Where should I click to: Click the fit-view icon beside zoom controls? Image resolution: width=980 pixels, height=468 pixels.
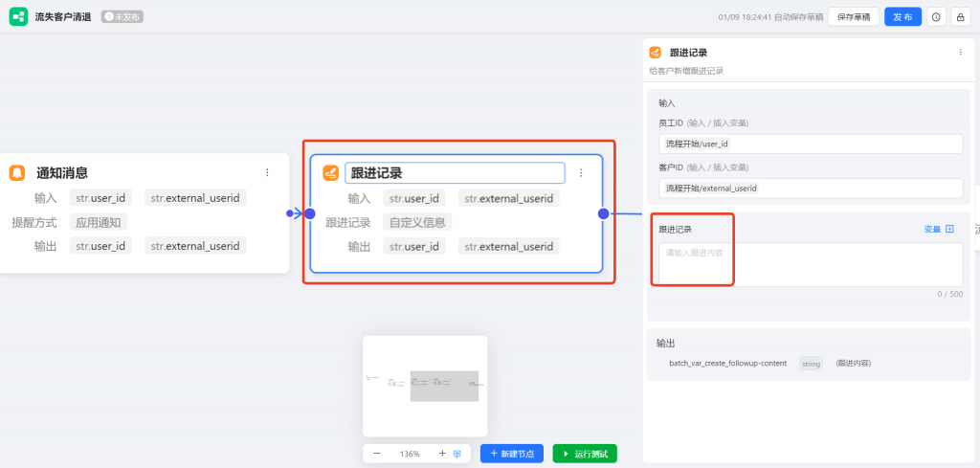coord(457,454)
